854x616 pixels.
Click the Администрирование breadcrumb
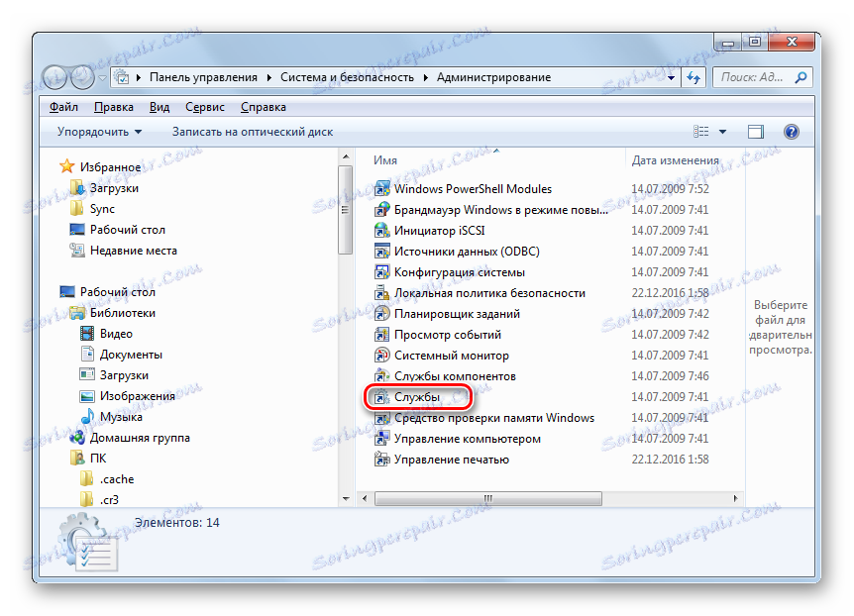click(494, 77)
